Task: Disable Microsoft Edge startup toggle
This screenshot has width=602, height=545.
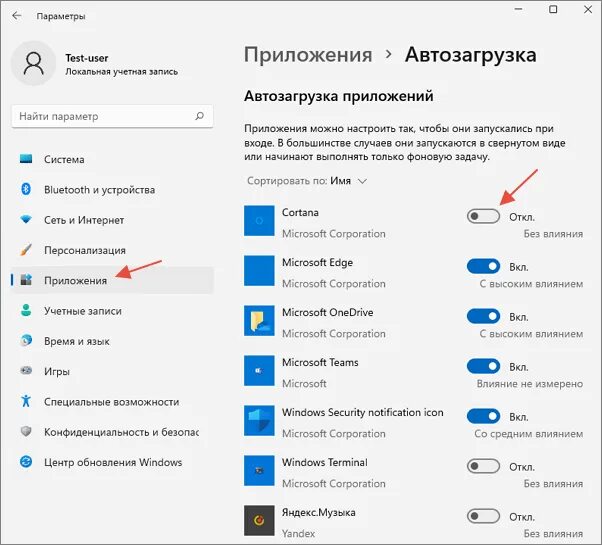Action: tap(483, 266)
